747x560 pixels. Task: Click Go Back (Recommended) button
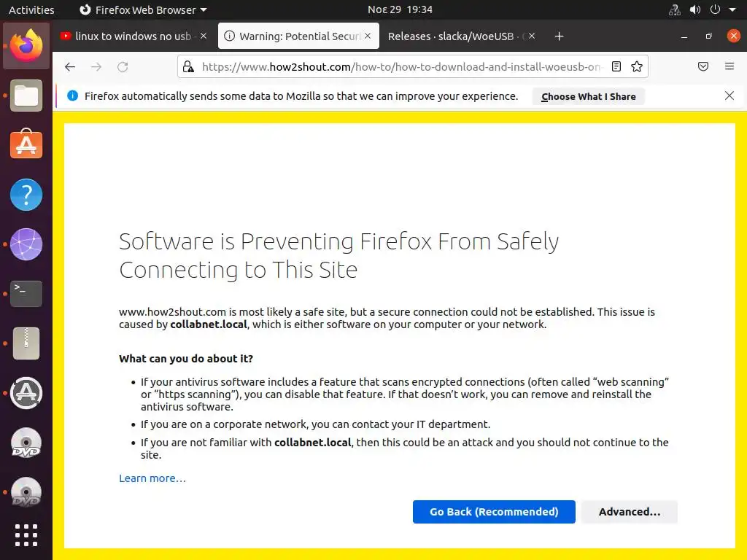click(x=494, y=512)
